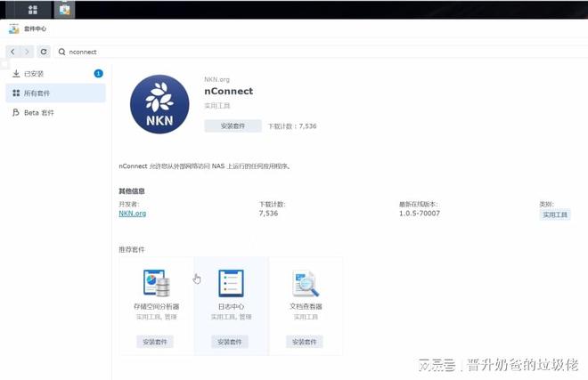Viewport: 588px width, 380px height.
Task: Go back with the left arrow button
Action: tap(12, 52)
